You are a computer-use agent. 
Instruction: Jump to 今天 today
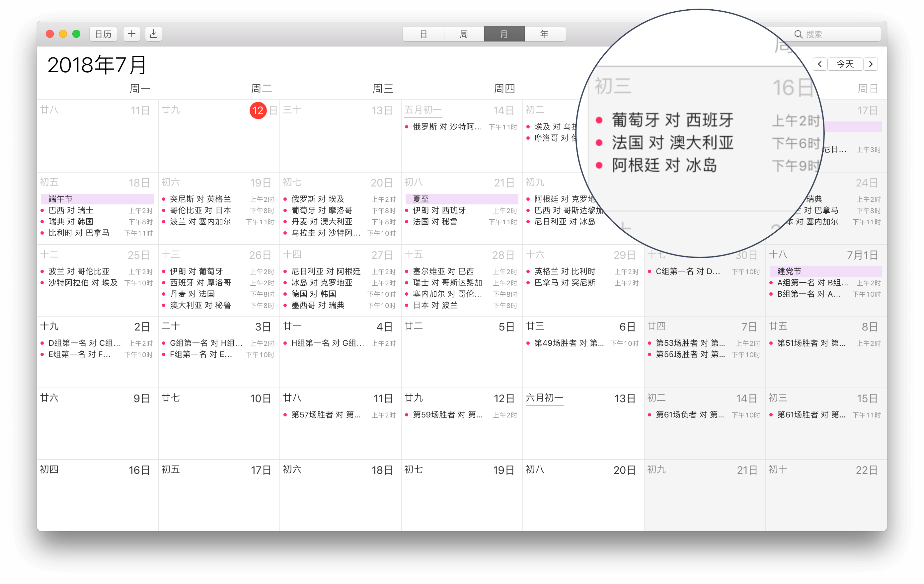(x=845, y=64)
